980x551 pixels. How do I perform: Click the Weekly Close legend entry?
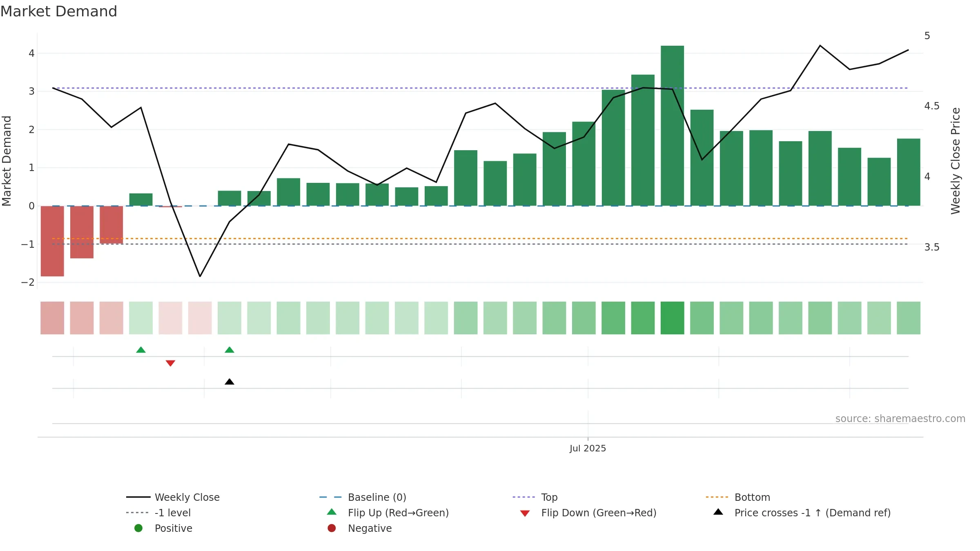(x=173, y=497)
